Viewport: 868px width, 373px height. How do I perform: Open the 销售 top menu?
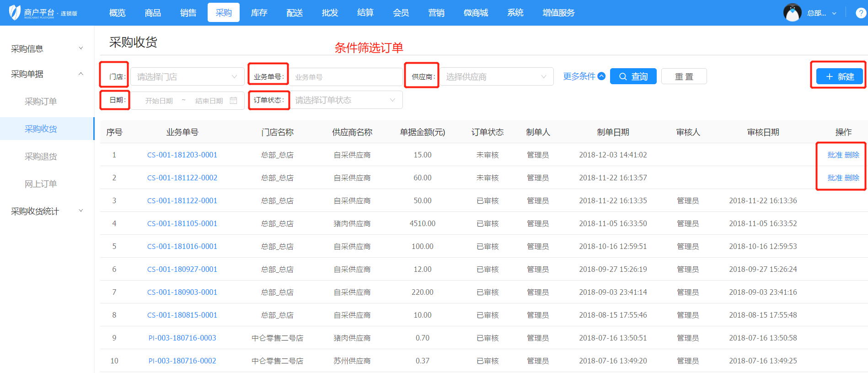(x=188, y=13)
